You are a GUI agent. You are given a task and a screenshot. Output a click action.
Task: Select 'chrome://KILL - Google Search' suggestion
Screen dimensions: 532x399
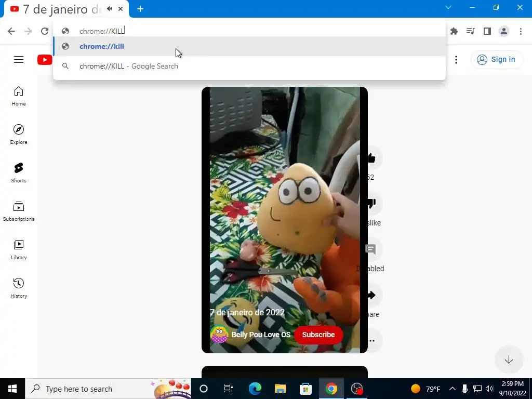pos(249,66)
